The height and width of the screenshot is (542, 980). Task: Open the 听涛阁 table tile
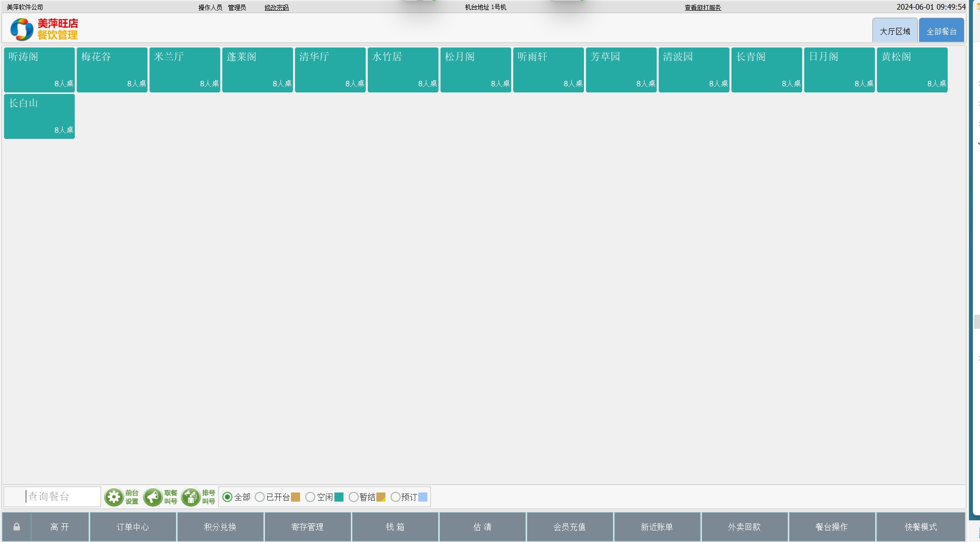39,70
